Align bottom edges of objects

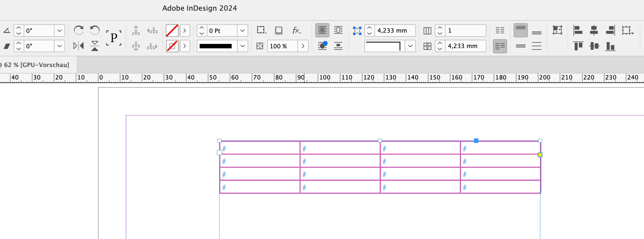coord(610,46)
